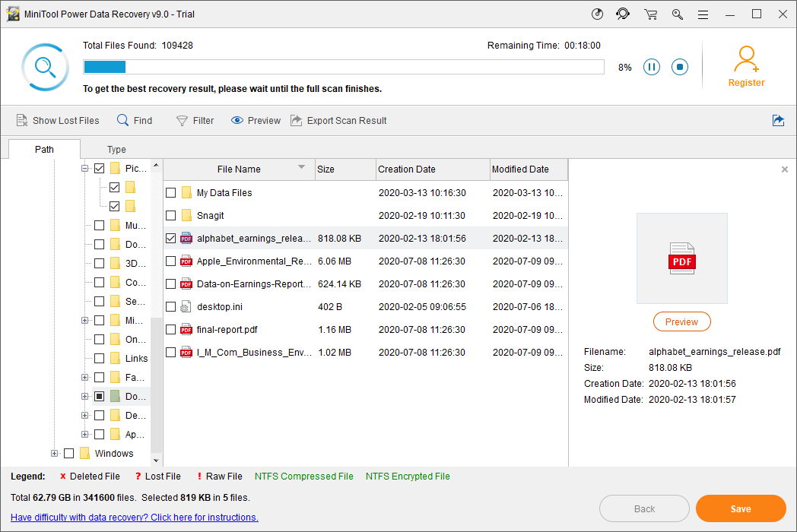Click the Windows folder icon in tree

click(x=85, y=453)
